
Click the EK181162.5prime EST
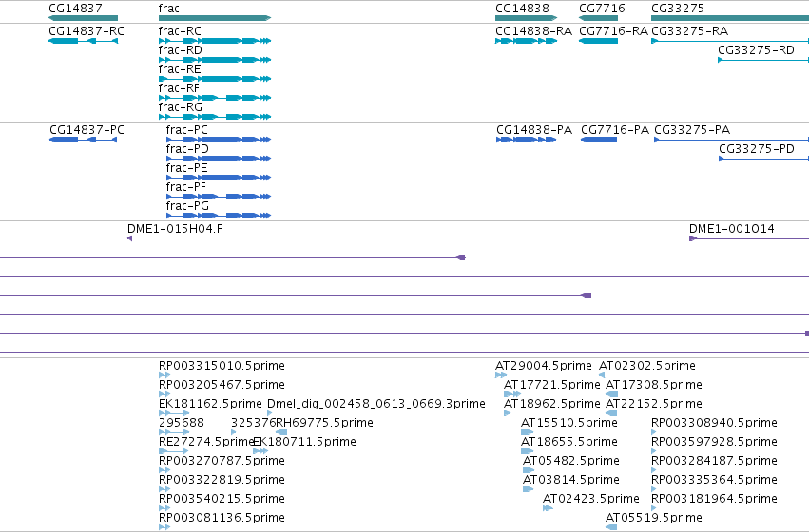[174, 413]
